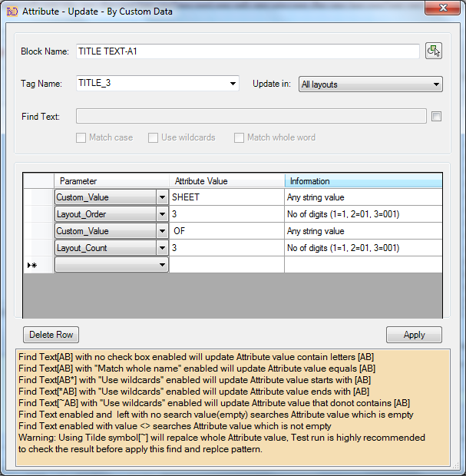Click the Information column header

point(363,181)
